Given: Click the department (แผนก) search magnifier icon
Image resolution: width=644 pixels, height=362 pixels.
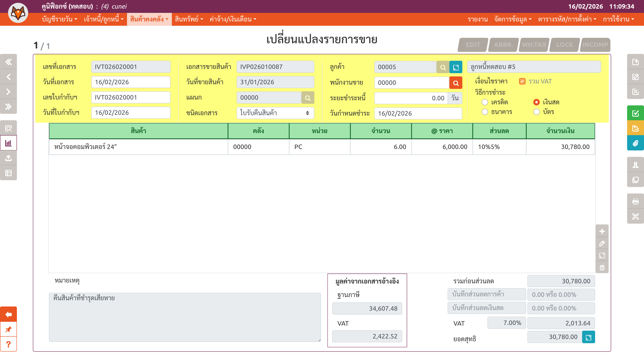Looking at the screenshot, I should 308,98.
